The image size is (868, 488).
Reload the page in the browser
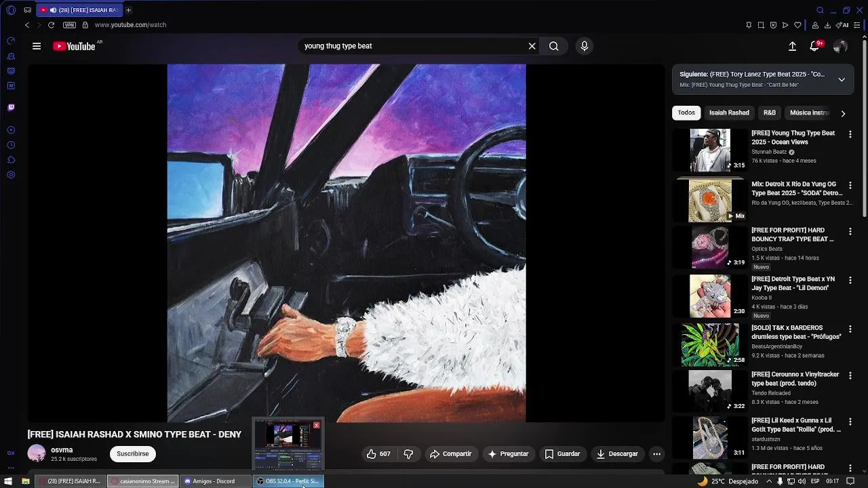(51, 25)
